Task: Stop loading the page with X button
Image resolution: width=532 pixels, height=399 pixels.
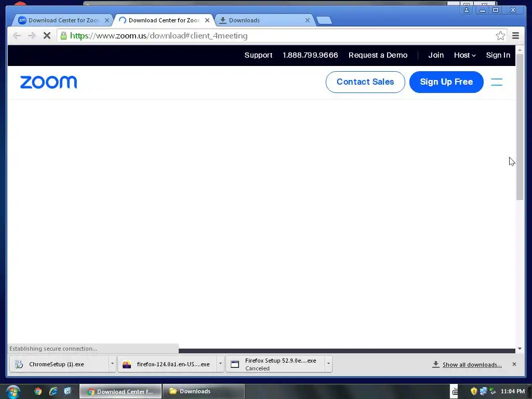Action: point(47,36)
